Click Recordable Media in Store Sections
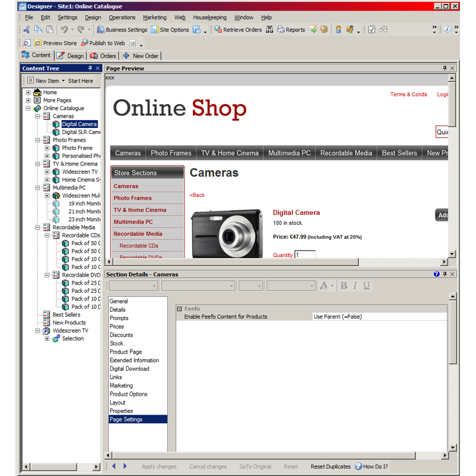This screenshot has width=476, height=476. click(138, 234)
